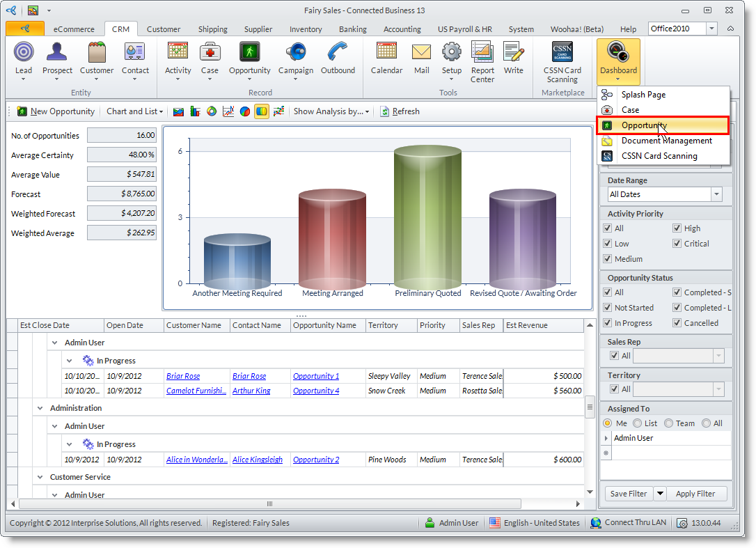Select the Team radio button
This screenshot has width=756, height=548.
point(669,423)
